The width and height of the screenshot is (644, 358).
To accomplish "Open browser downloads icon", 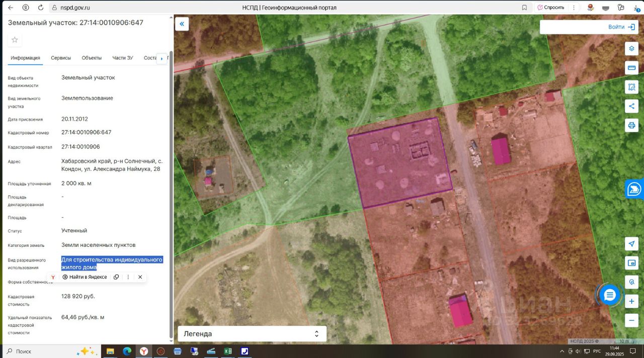I will 636,8.
